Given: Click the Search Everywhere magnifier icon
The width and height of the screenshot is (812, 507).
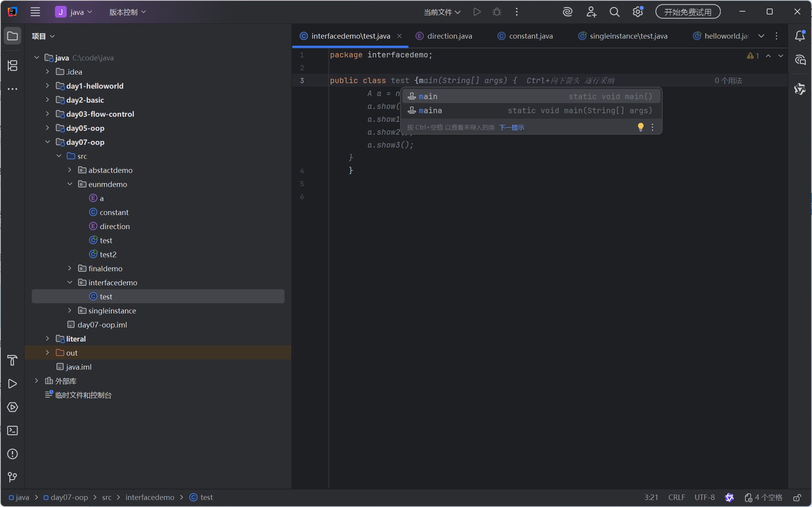Looking at the screenshot, I should [x=614, y=12].
